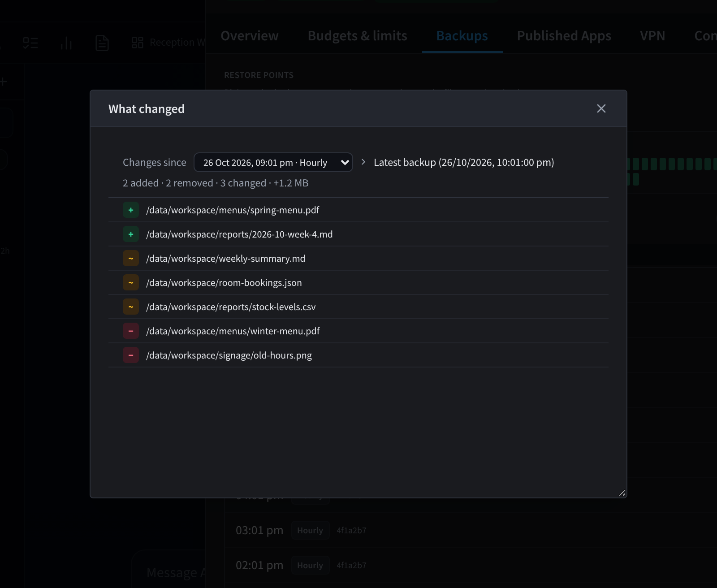The width and height of the screenshot is (717, 588).
Task: Click the Reception dashboard grid icon
Action: (138, 43)
